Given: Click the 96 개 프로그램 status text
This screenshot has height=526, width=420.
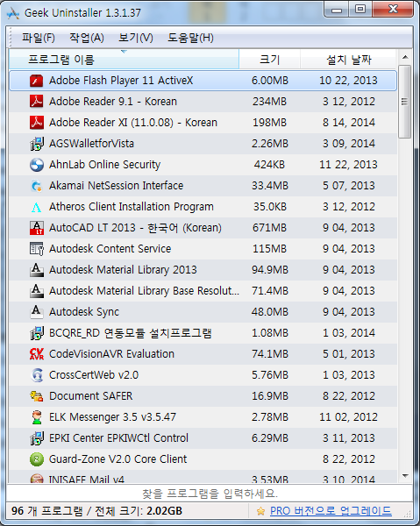Looking at the screenshot, I should pos(47,511).
